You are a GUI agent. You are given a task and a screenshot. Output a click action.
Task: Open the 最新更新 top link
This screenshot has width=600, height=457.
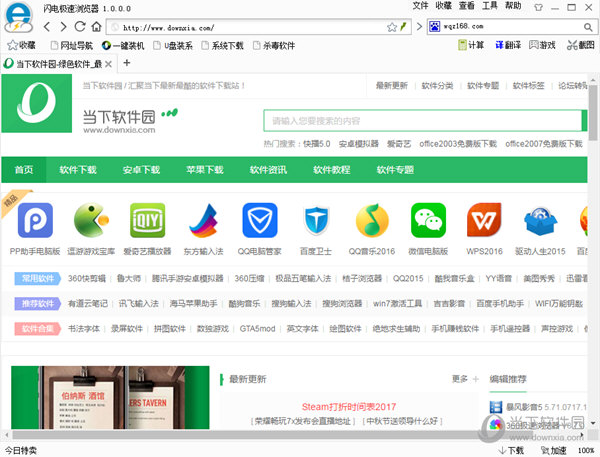(391, 85)
